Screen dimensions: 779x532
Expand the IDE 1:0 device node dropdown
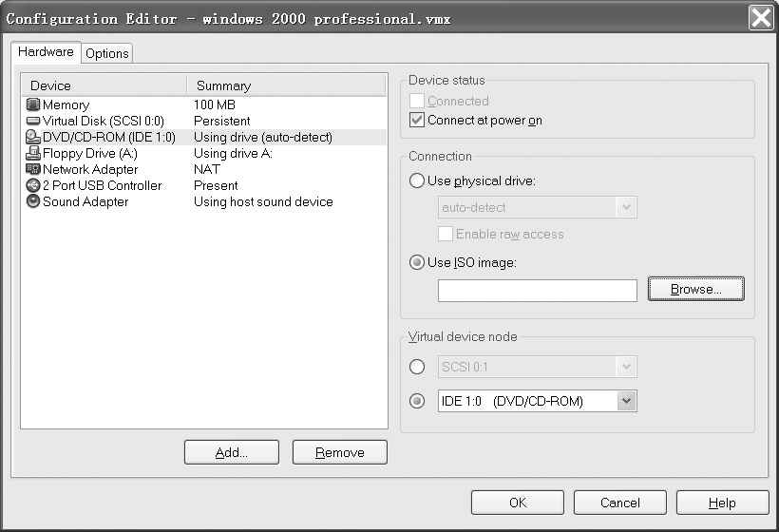pos(626,402)
